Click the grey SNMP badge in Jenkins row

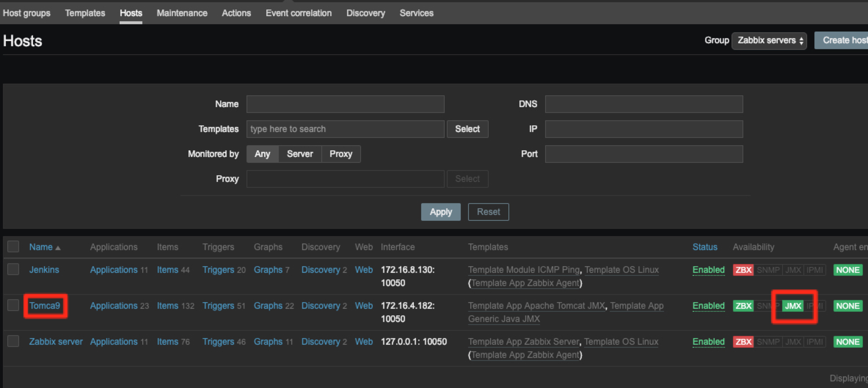coord(768,270)
